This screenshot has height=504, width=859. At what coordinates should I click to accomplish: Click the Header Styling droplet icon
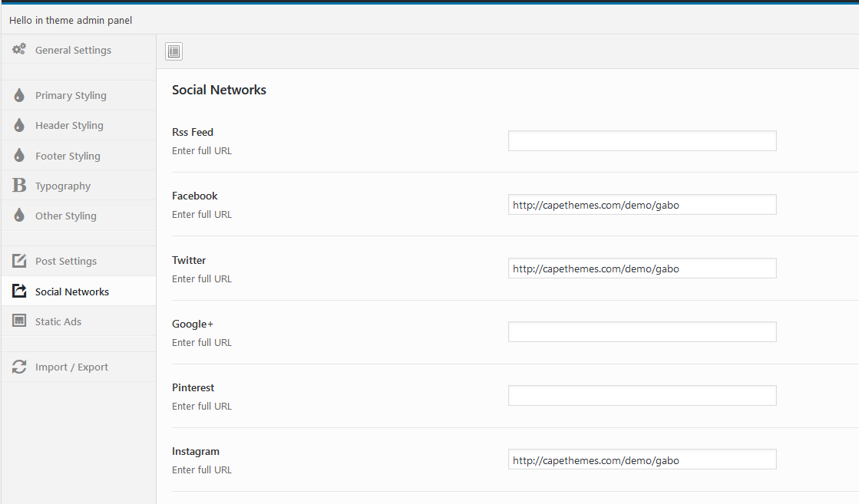click(x=19, y=126)
